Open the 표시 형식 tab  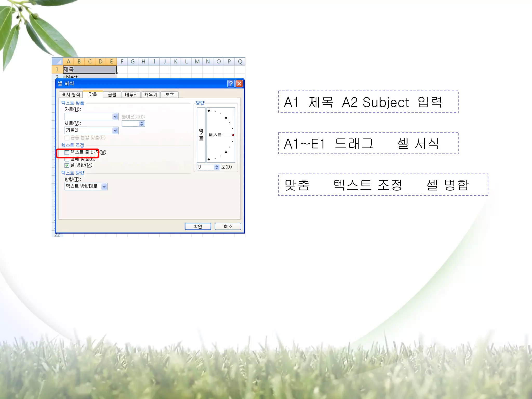71,95
